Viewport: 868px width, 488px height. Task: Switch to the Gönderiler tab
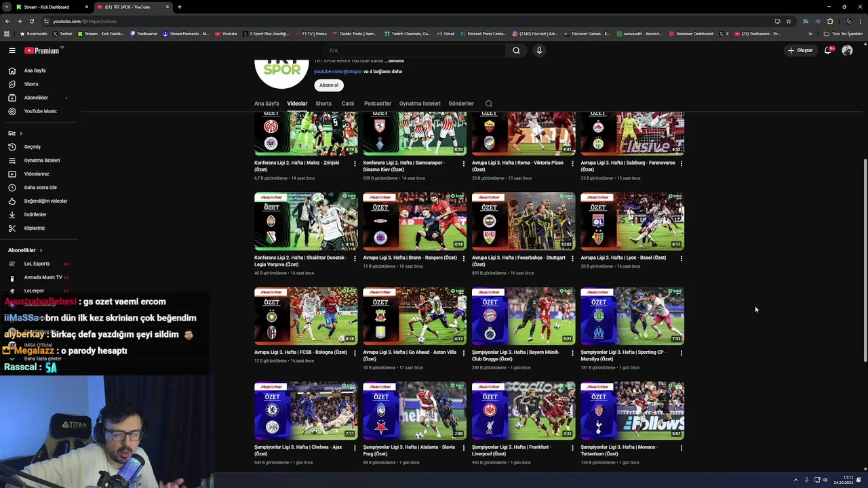(461, 104)
